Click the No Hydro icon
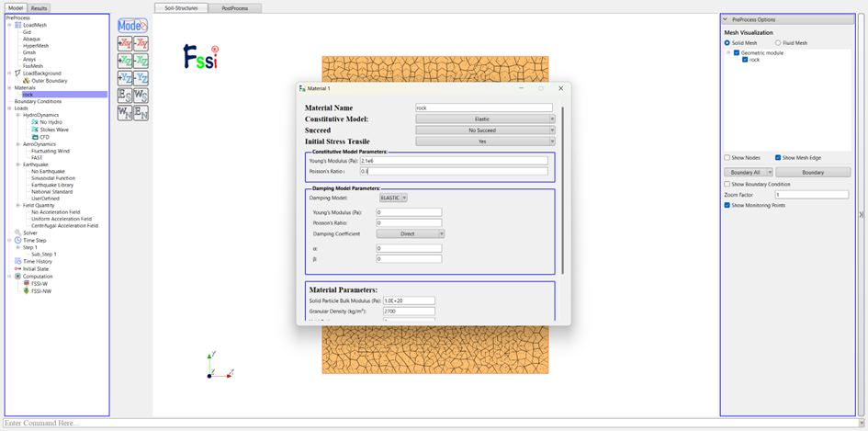868x431 pixels. pos(35,122)
